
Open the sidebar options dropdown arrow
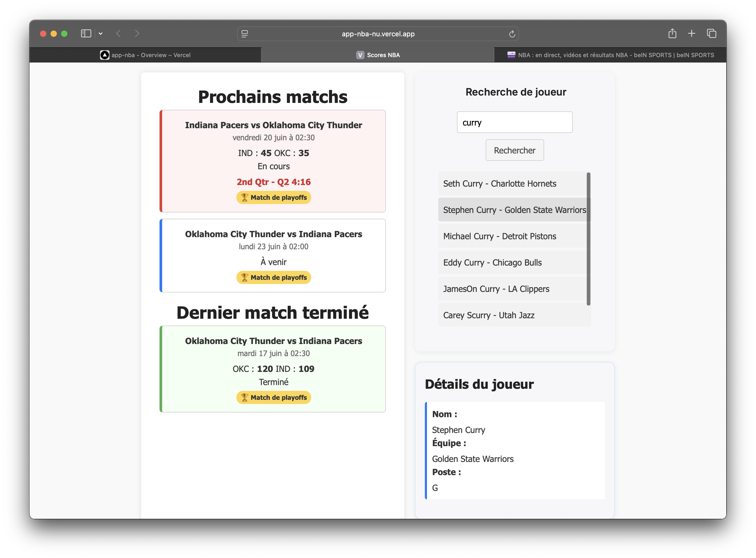coord(101,33)
